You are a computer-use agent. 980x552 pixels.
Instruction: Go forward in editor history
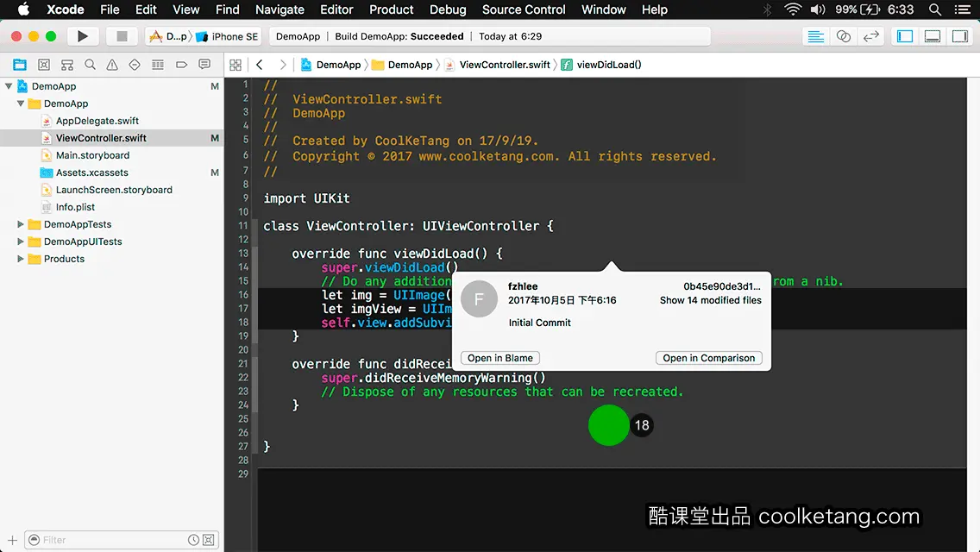(282, 65)
